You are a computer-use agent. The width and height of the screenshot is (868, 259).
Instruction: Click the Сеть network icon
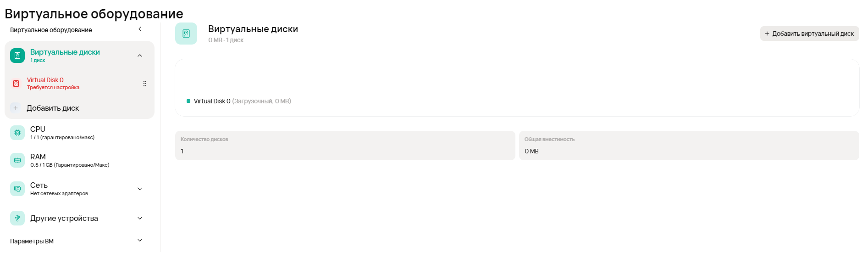pos(17,189)
